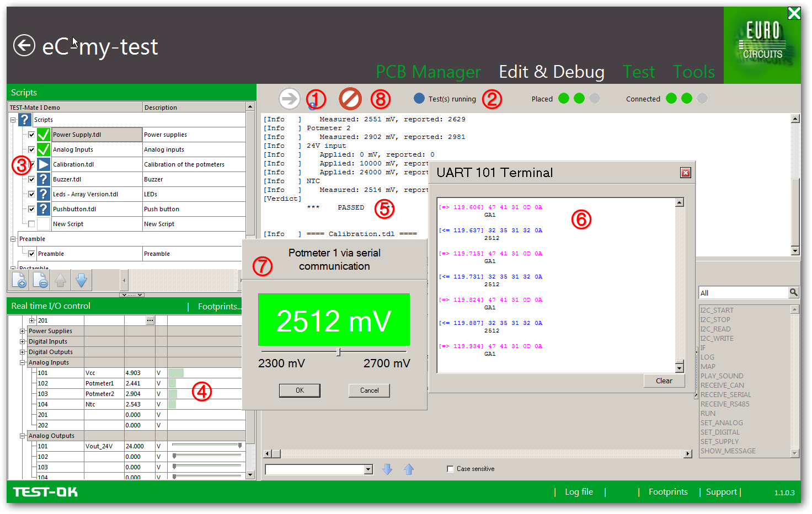Open the search combo box dropdown below the log
Screen dimensions: 812x514
click(368, 469)
